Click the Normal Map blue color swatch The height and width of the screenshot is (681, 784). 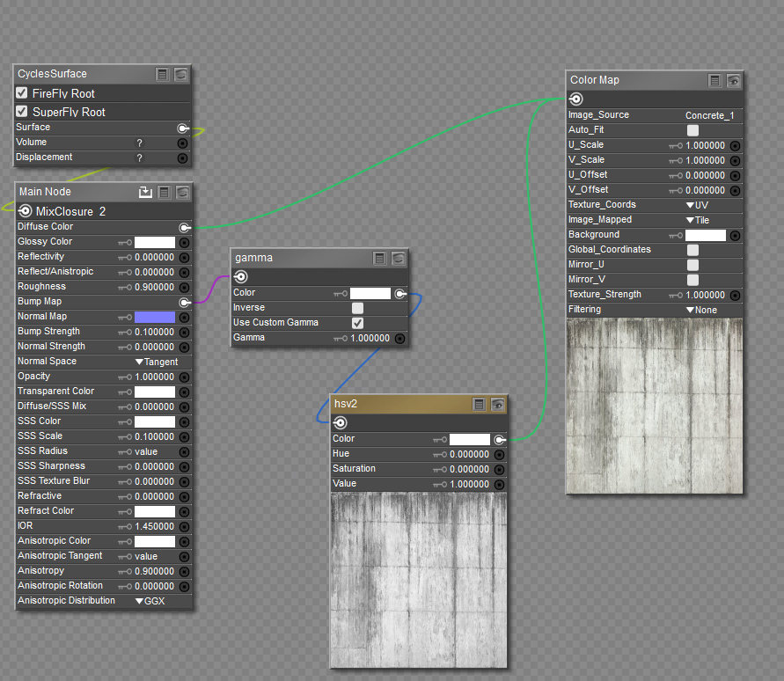155,317
